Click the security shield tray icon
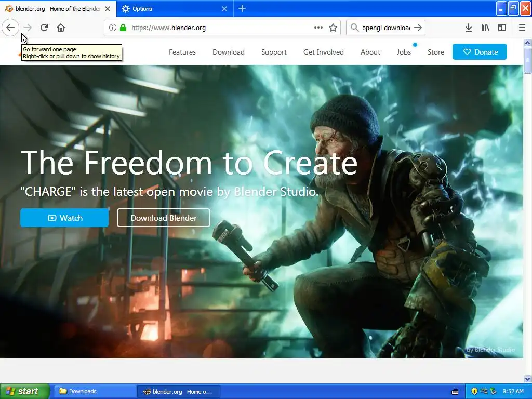 coord(474,392)
